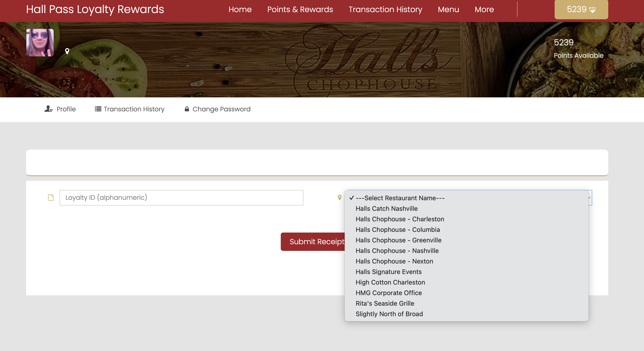The width and height of the screenshot is (644, 351).
Task: Click the profile avatar photo
Action: (x=40, y=42)
